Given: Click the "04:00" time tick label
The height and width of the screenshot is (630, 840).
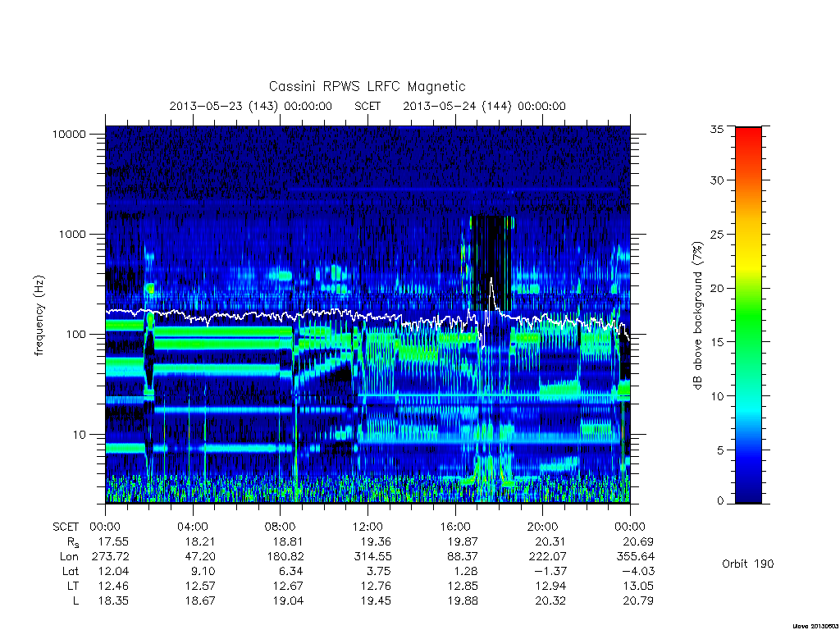Looking at the screenshot, I should tap(193, 527).
